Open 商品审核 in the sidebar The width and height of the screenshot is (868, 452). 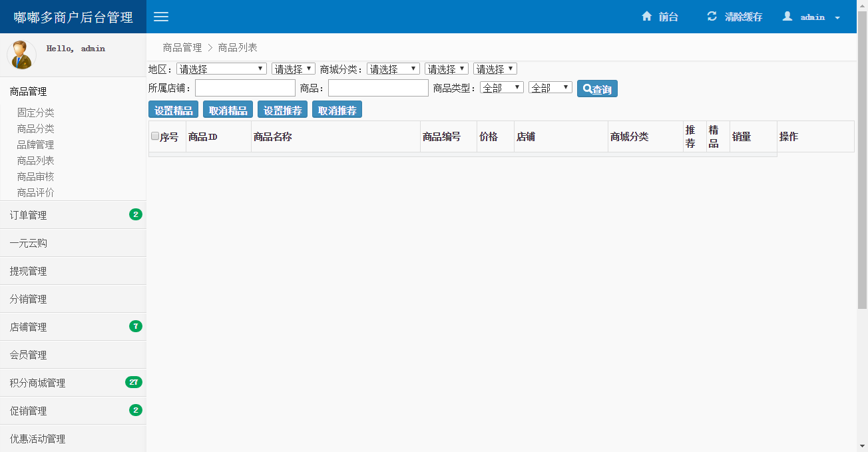point(36,176)
